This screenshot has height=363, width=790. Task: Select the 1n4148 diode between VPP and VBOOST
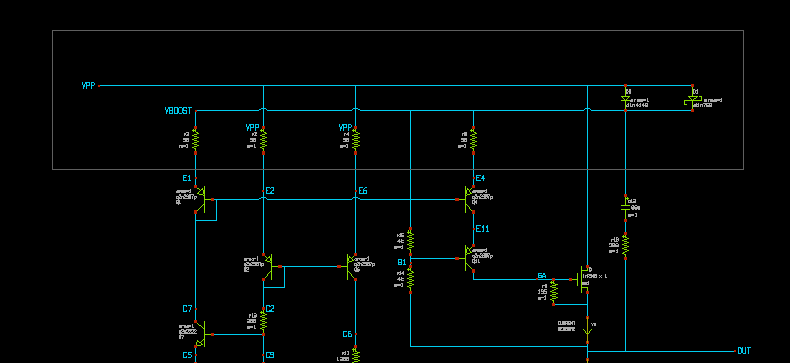[626, 98]
